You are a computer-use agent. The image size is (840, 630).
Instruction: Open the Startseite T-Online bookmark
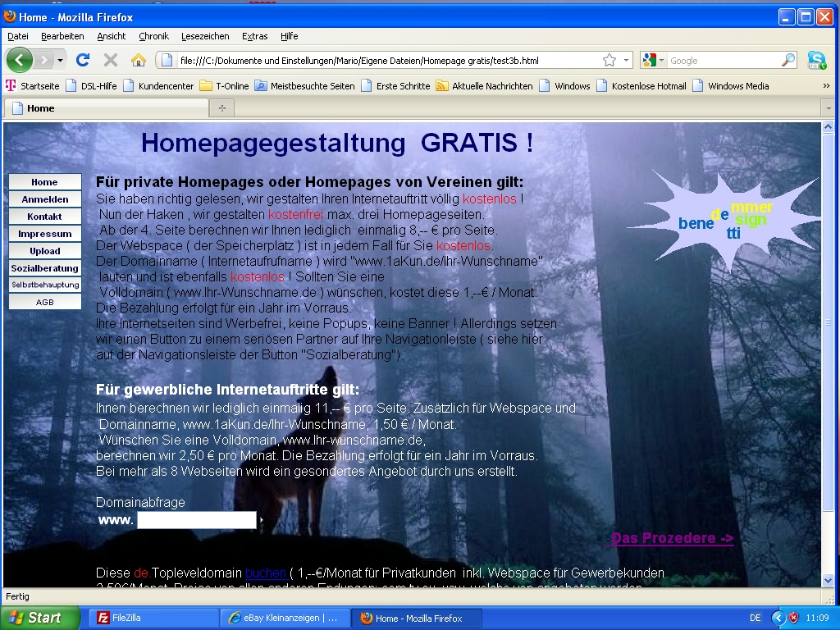pyautogui.click(x=32, y=85)
